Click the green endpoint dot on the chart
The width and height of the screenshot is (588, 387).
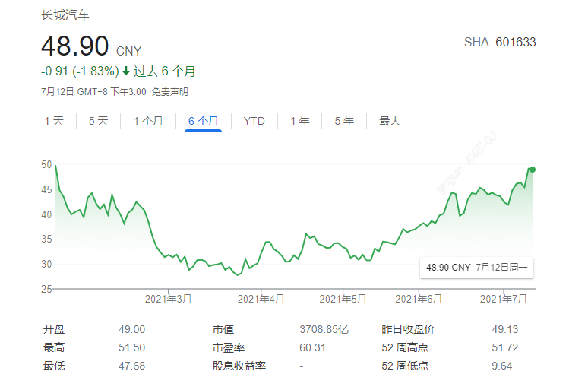pos(533,169)
